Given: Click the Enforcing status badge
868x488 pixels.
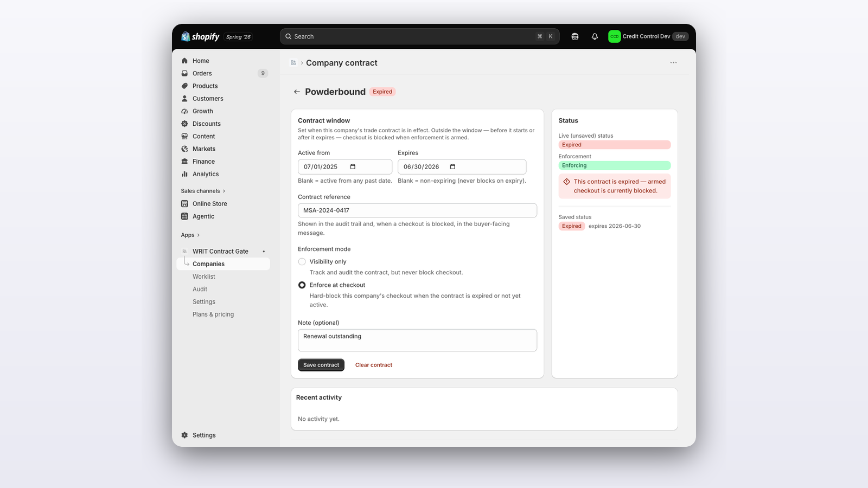Looking at the screenshot, I should pyautogui.click(x=615, y=165).
